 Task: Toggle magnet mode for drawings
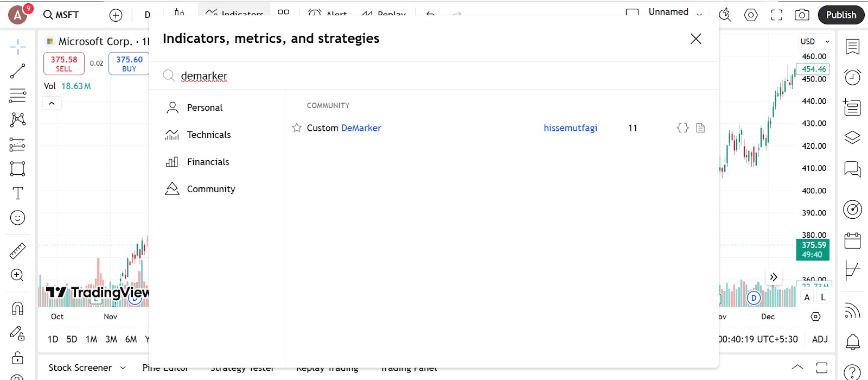point(18,308)
